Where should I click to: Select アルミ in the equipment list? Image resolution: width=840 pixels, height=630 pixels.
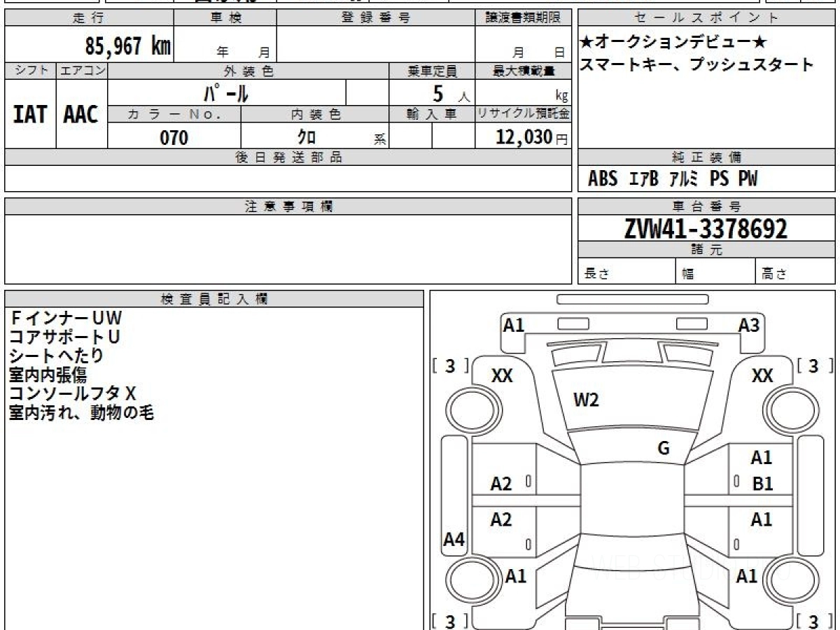tap(684, 179)
